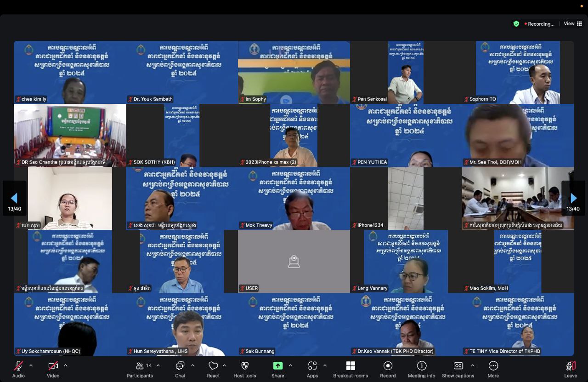Expand the Chat options caret
Image resolution: width=588 pixels, height=382 pixels.
click(192, 365)
